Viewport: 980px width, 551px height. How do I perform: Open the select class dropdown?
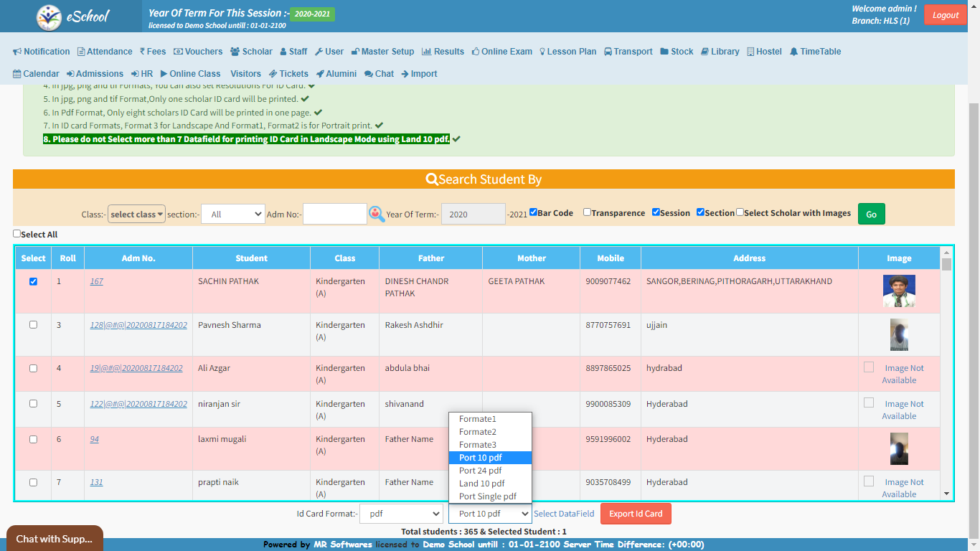point(136,214)
